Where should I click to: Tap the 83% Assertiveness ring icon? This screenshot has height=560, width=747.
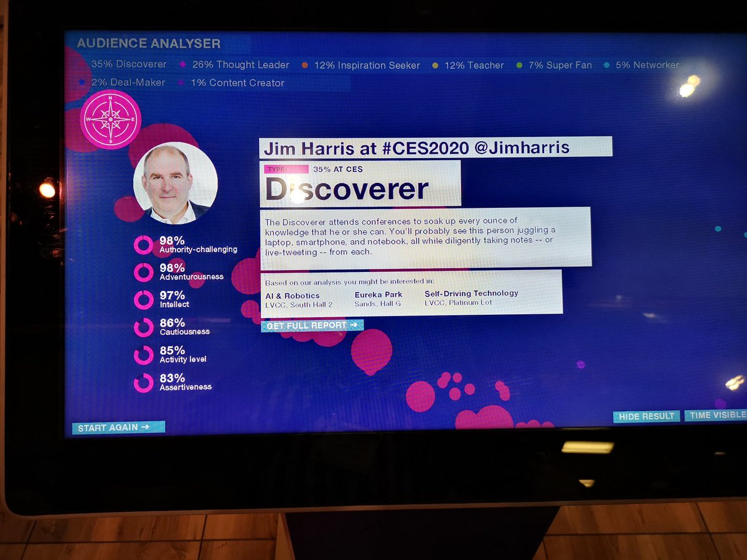point(144,382)
